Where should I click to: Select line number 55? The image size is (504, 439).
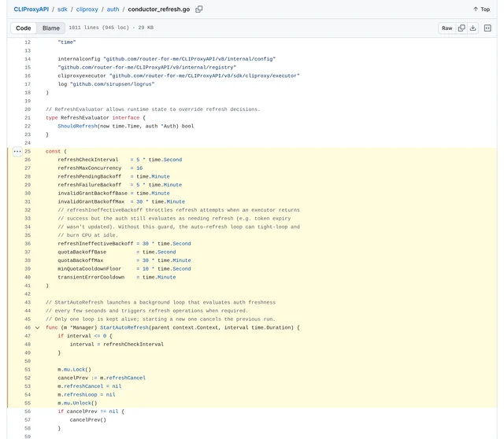point(28,403)
